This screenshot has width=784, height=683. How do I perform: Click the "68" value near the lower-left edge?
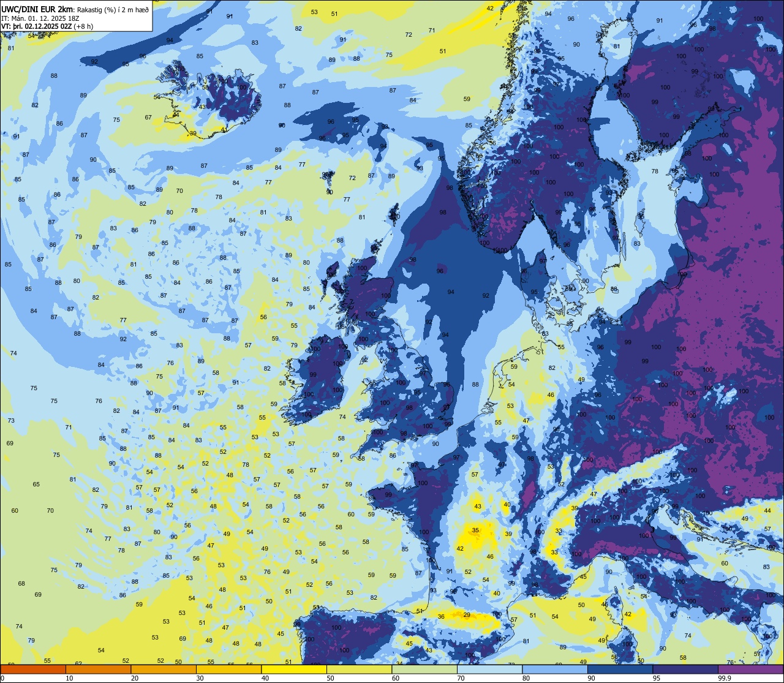(x=21, y=584)
